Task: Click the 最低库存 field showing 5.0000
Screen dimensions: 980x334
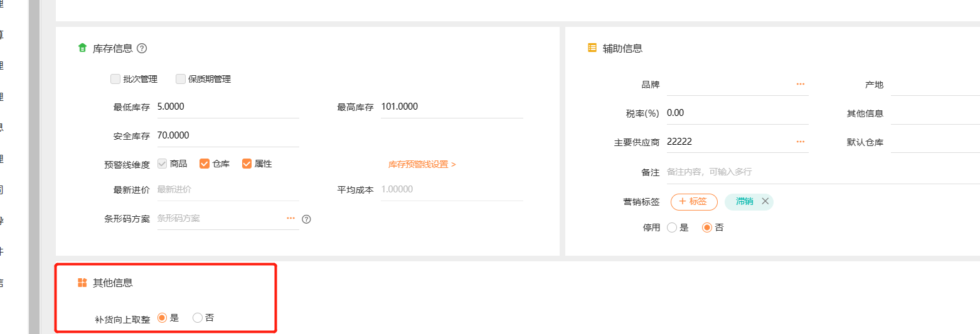Action: click(x=228, y=107)
